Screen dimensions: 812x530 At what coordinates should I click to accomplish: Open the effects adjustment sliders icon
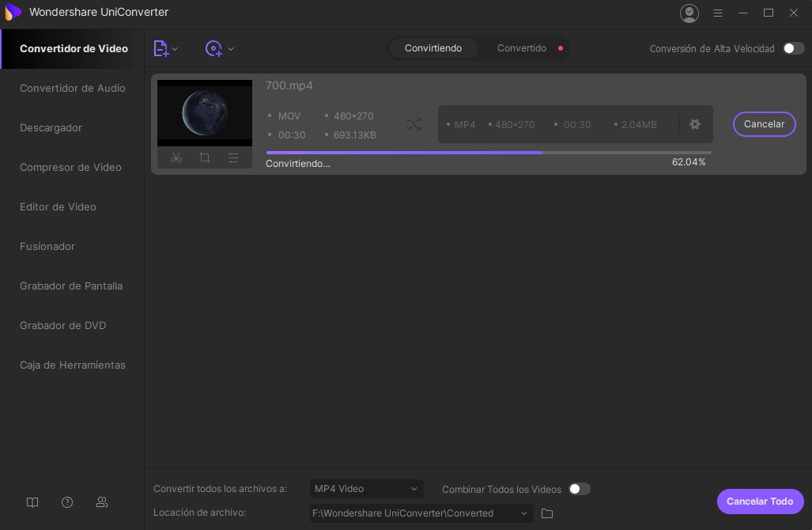tap(233, 157)
